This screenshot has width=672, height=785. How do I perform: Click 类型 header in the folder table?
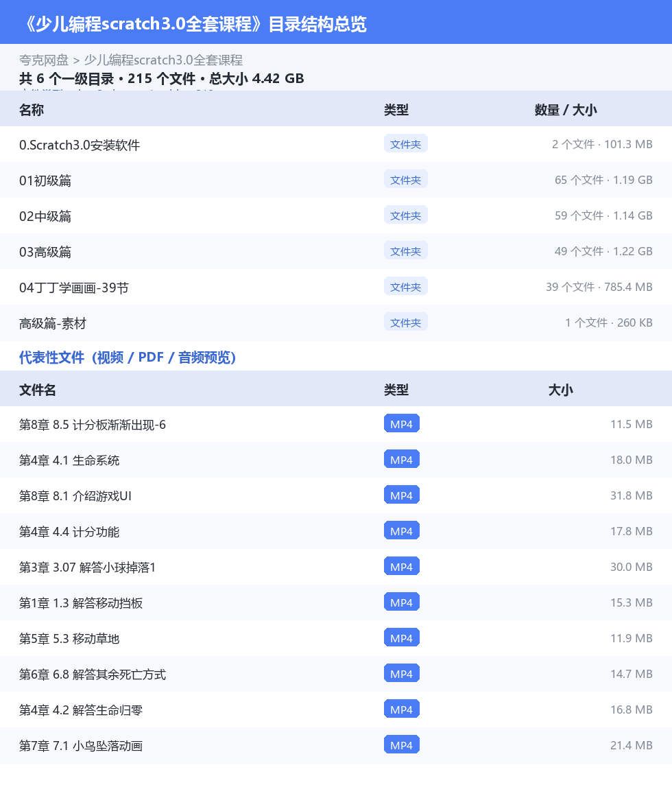click(x=396, y=110)
